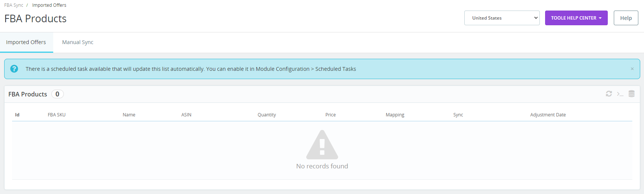The width and height of the screenshot is (644, 194).
Task: Click the warning triangle icon
Action: point(322,145)
